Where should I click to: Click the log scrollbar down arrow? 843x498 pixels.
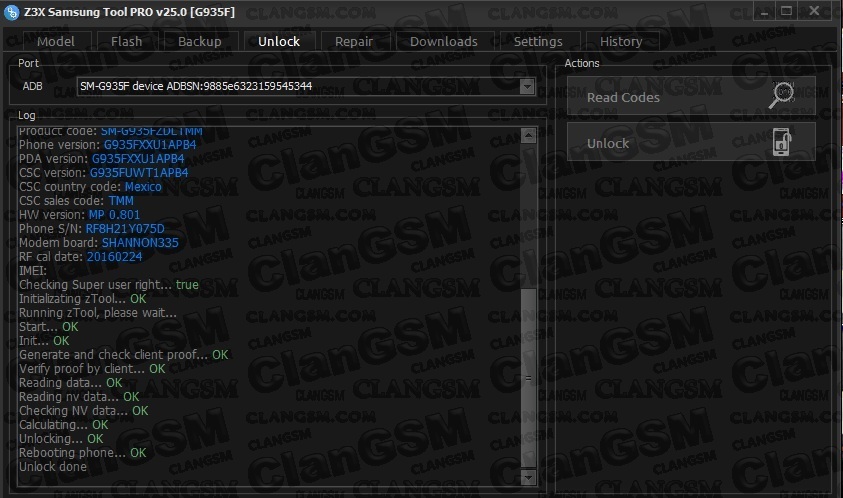pos(528,477)
